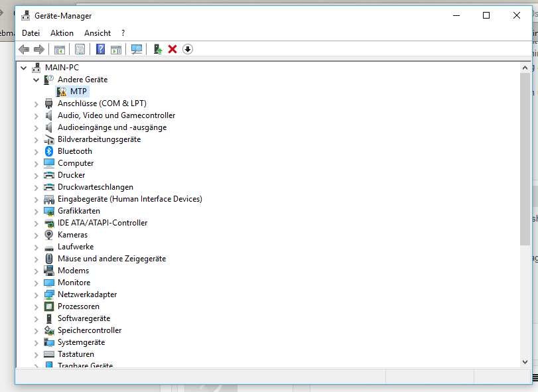Open the Aktion menu

[x=62, y=33]
